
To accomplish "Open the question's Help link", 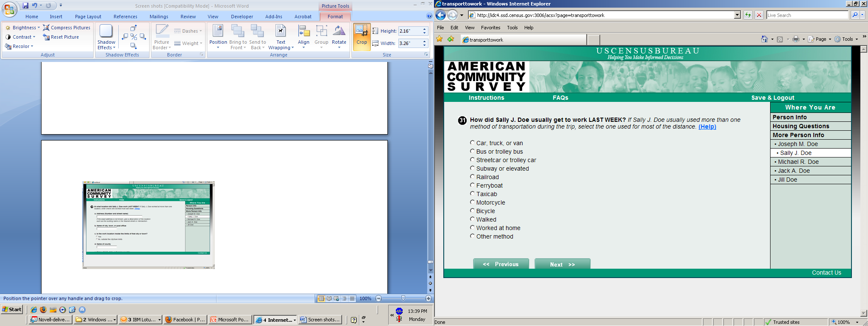I will [x=707, y=126].
